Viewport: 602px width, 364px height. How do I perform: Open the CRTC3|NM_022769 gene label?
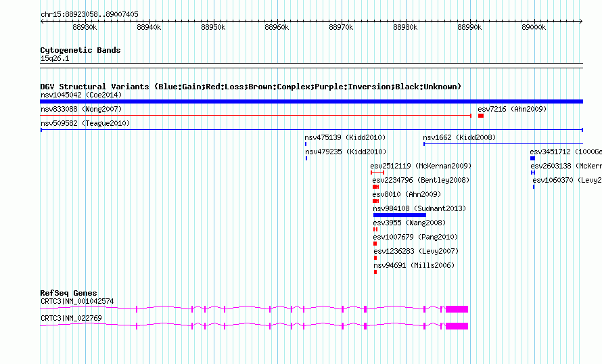[x=71, y=318]
